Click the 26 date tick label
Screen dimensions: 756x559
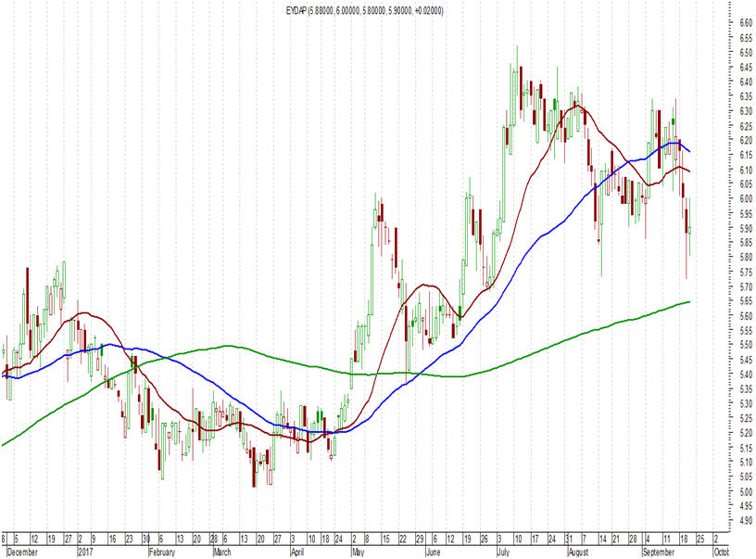click(x=485, y=539)
